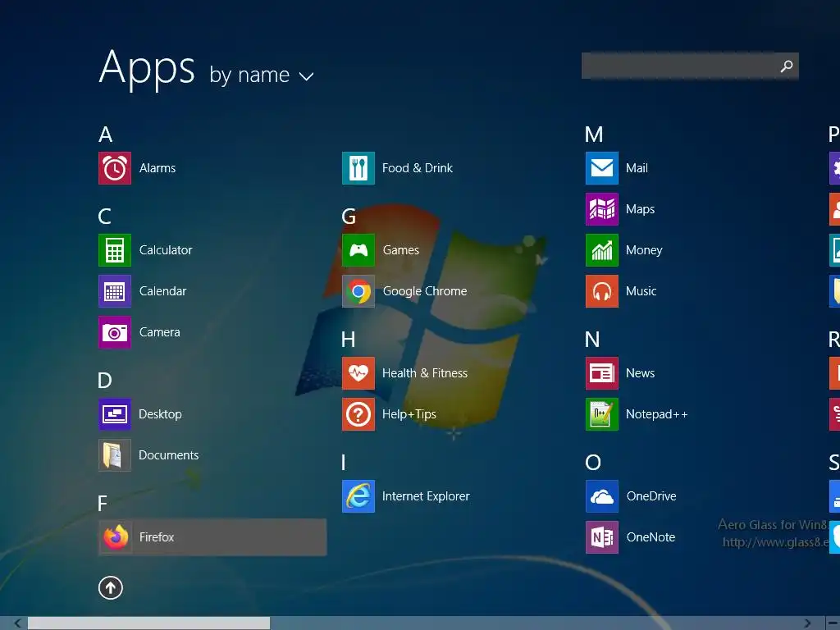Click the scrollbar right arrow
Image resolution: width=840 pixels, height=630 pixels.
click(807, 623)
